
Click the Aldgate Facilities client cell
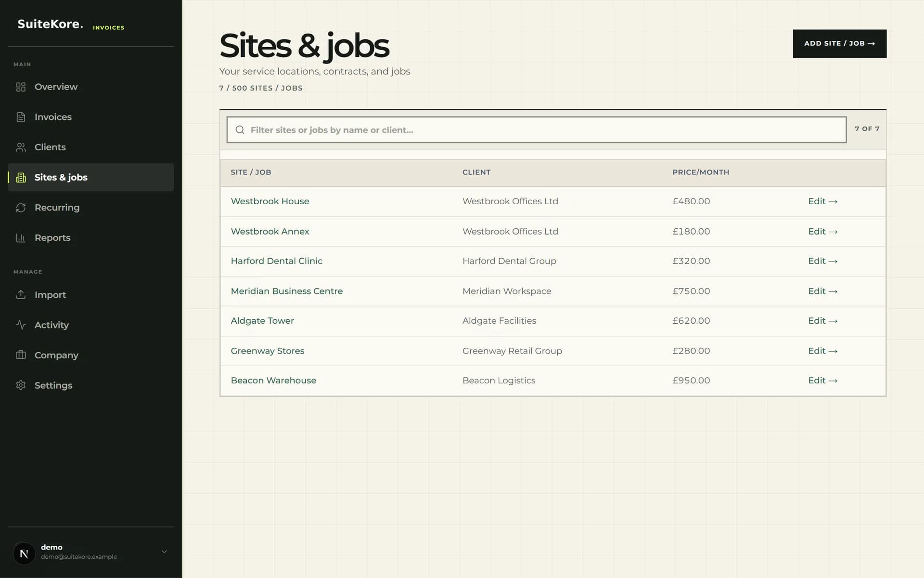click(499, 321)
